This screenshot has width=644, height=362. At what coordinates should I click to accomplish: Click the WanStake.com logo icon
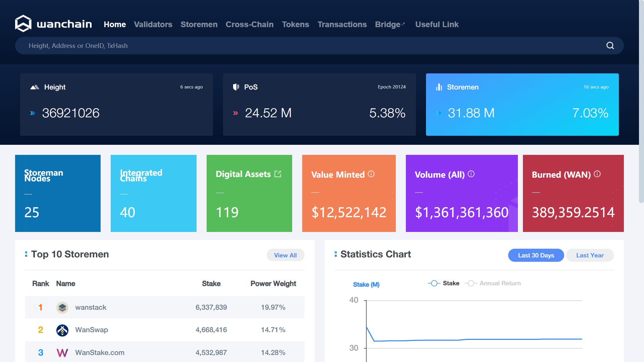(x=62, y=353)
